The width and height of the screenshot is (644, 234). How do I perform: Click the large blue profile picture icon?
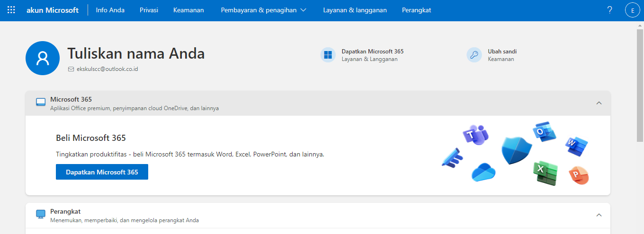pos(43,58)
